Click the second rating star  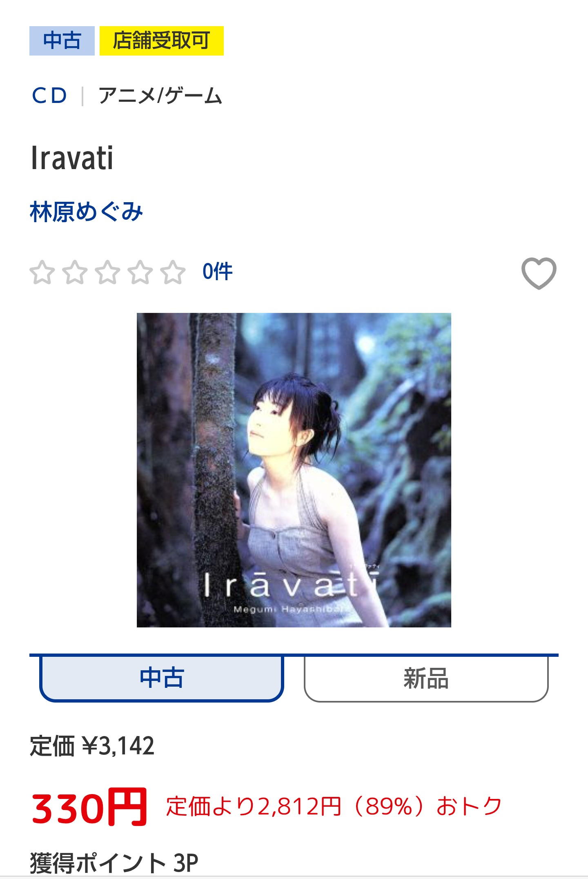tap(75, 272)
